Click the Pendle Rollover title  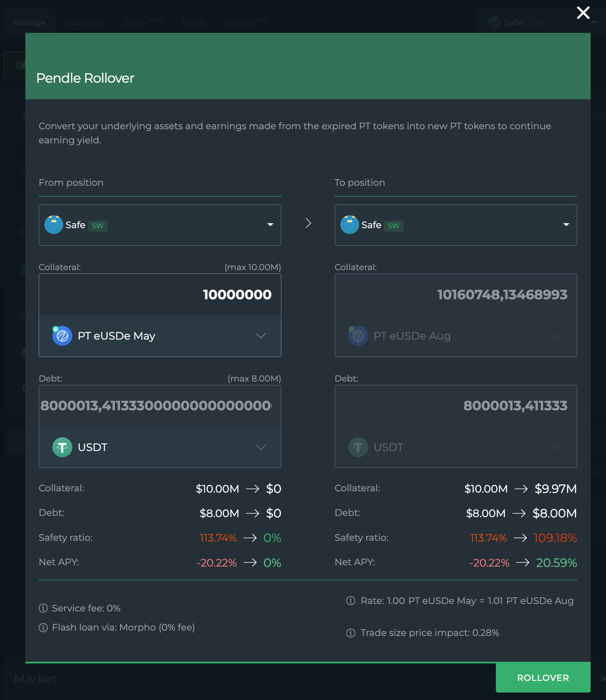pyautogui.click(x=85, y=78)
